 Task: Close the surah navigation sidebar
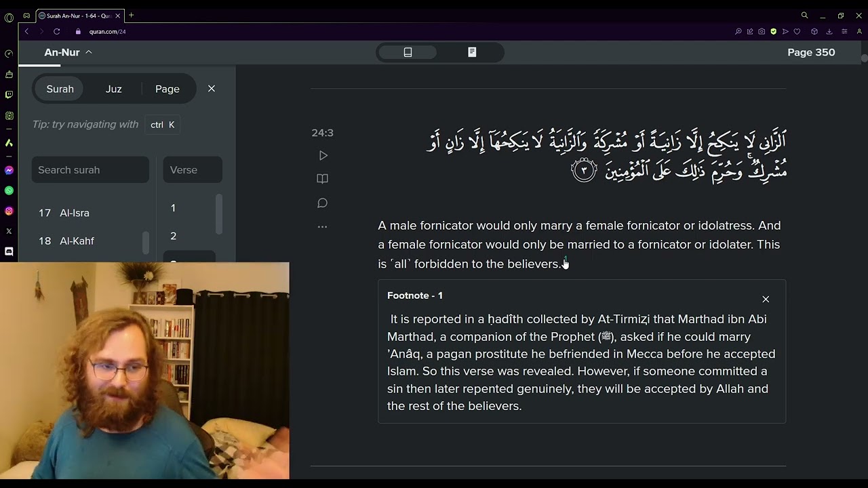pos(212,89)
